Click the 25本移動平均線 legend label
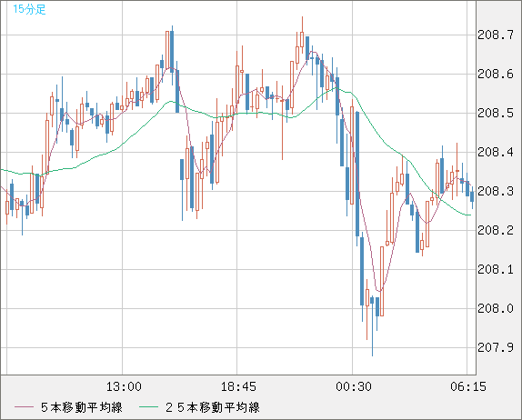The image size is (522, 420). pos(213,407)
